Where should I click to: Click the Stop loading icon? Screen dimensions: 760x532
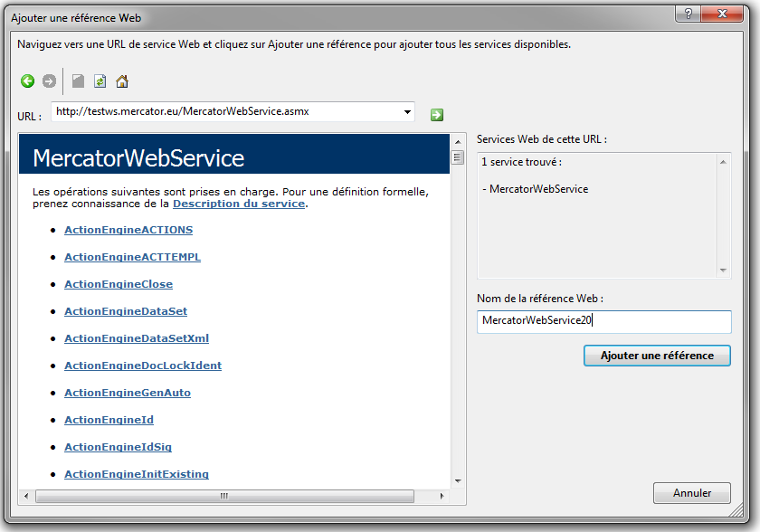(78, 81)
